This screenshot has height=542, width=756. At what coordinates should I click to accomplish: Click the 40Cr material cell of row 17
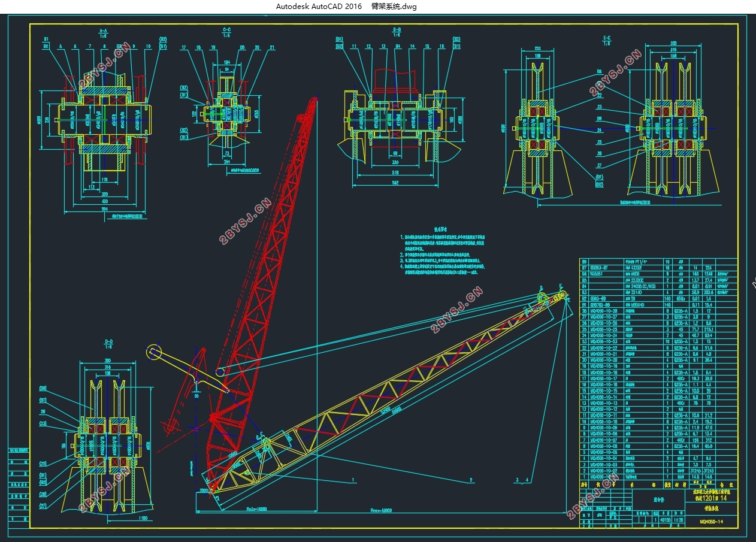(x=679, y=379)
